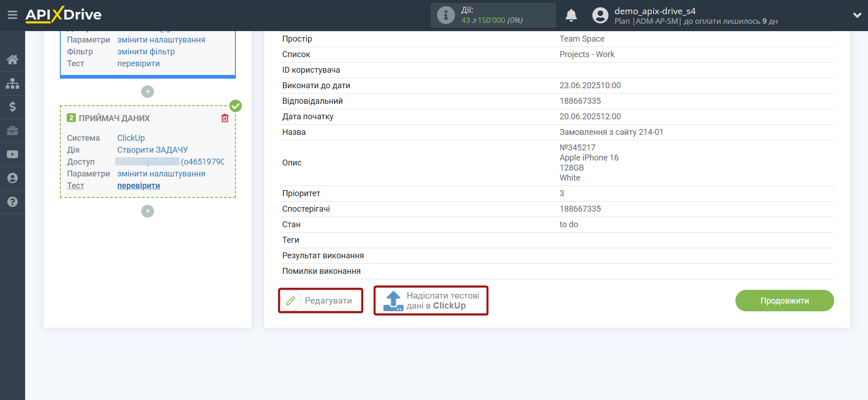Open billing dollar icon in sidebar
The image size is (868, 400).
12,107
